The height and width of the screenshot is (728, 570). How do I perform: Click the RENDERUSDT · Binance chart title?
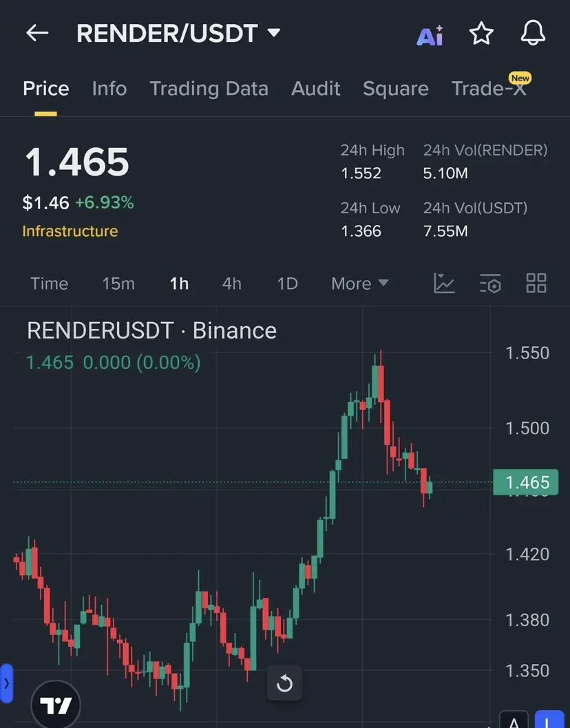[x=152, y=330]
